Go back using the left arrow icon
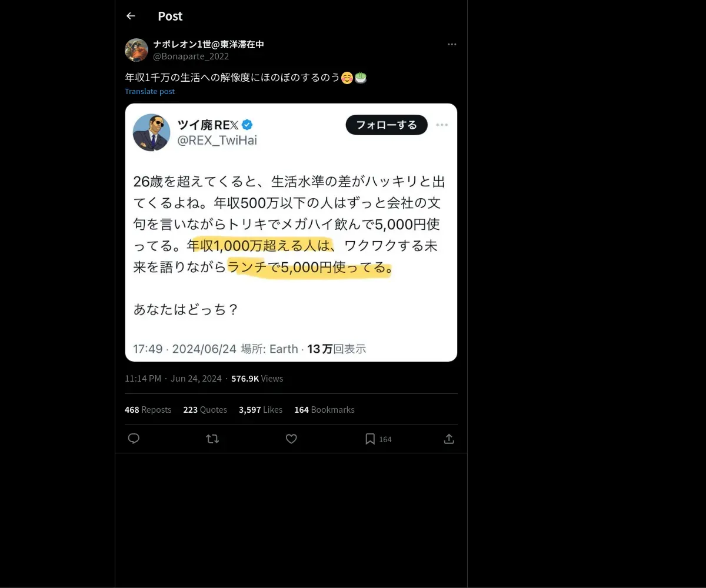The width and height of the screenshot is (706, 588). [131, 16]
